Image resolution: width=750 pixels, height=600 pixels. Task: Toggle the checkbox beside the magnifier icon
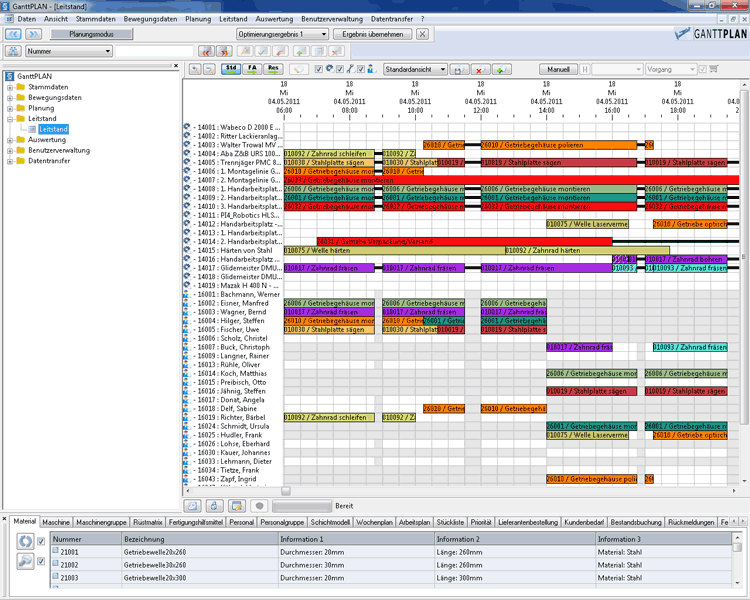point(41,561)
